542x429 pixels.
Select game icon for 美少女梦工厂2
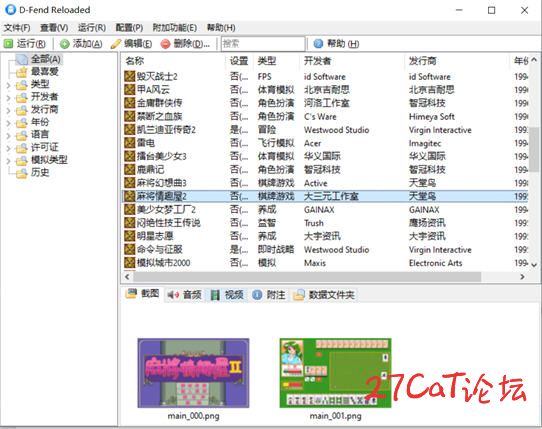pyautogui.click(x=130, y=209)
